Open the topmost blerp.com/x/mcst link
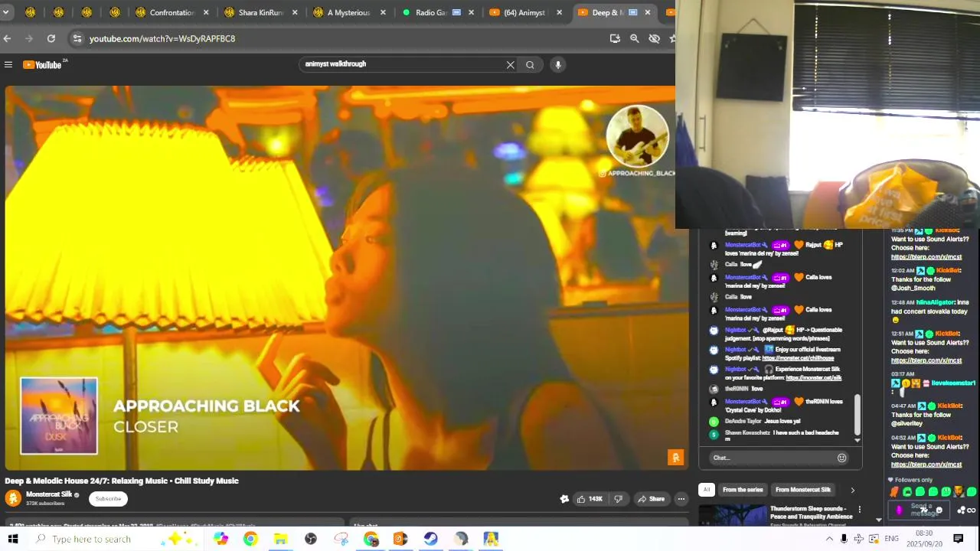The image size is (980, 551). (926, 257)
